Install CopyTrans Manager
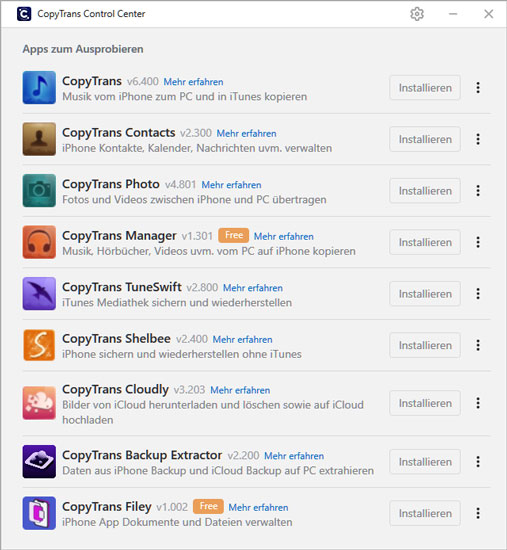This screenshot has height=550, width=507. pyautogui.click(x=425, y=242)
